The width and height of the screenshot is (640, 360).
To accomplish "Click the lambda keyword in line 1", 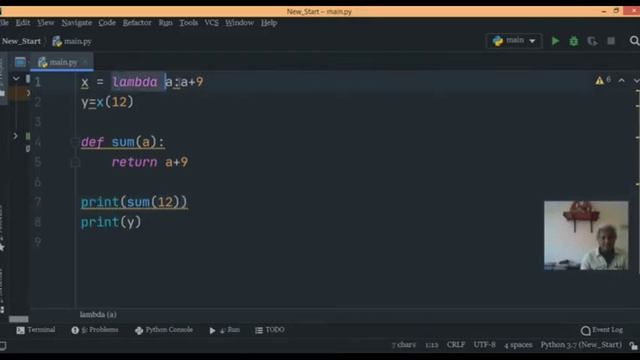I will 135,82.
